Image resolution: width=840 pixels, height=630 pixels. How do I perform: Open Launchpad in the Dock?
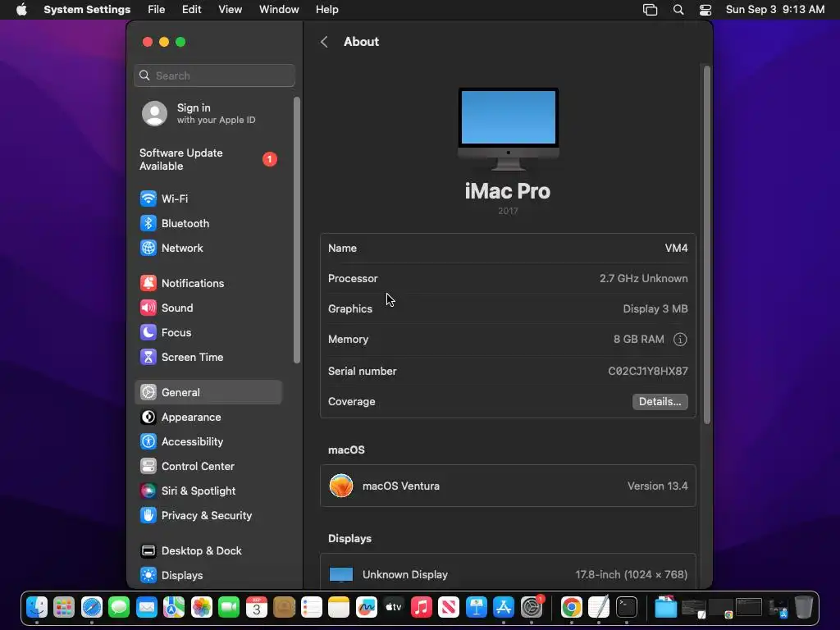tap(64, 608)
